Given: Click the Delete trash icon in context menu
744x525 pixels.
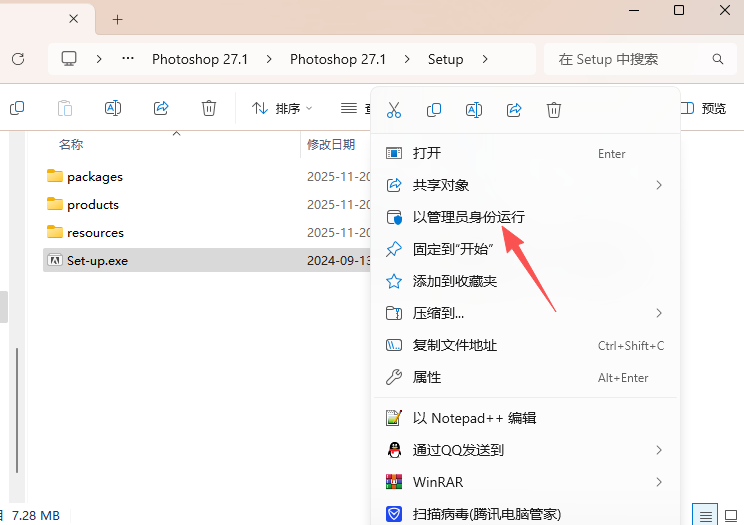Looking at the screenshot, I should (554, 110).
